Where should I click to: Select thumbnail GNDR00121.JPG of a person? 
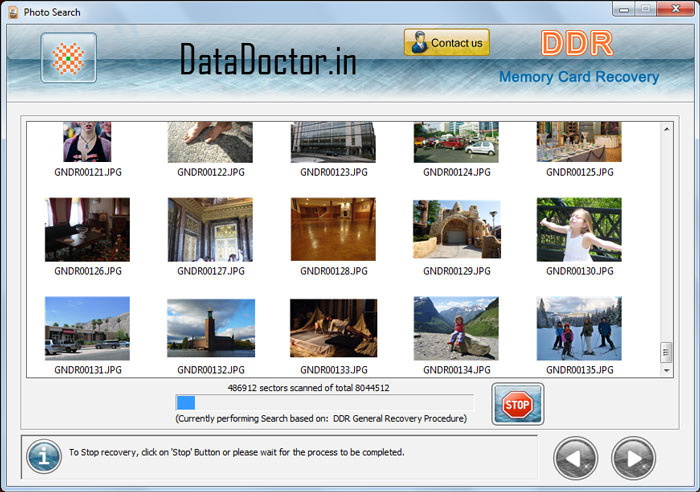[87, 142]
